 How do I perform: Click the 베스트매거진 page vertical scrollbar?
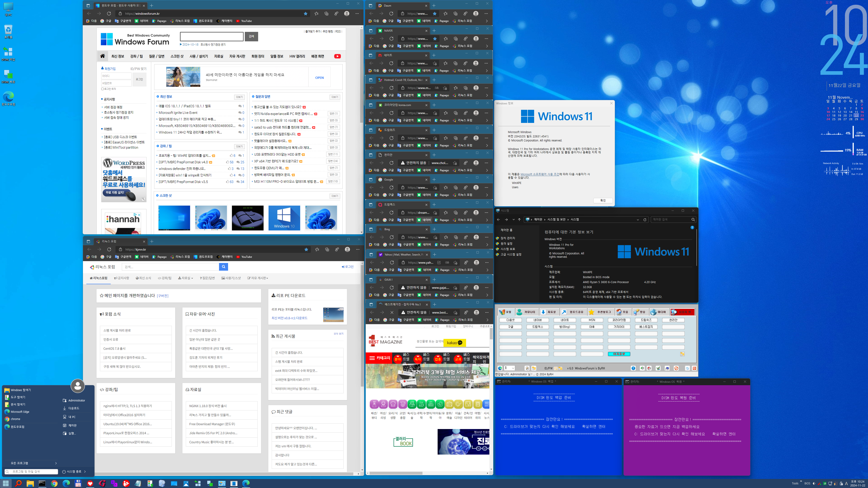(x=491, y=397)
